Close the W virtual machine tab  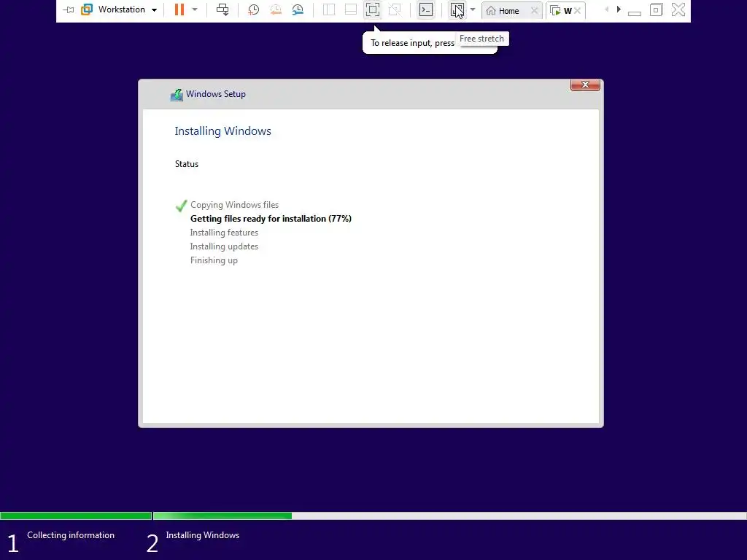click(x=578, y=10)
